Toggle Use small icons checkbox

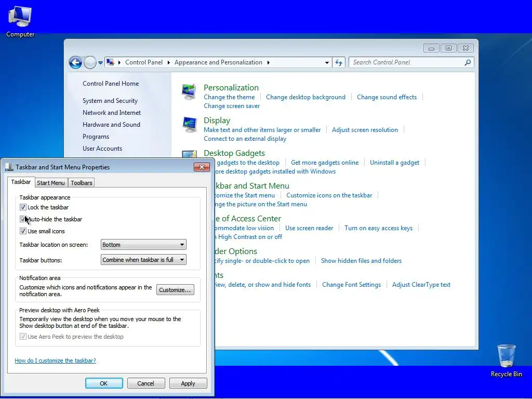[x=23, y=231]
